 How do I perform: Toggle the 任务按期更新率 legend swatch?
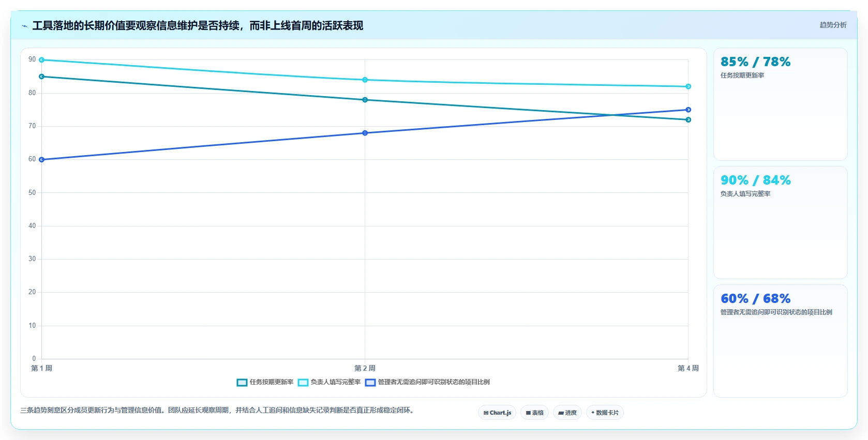pyautogui.click(x=242, y=383)
